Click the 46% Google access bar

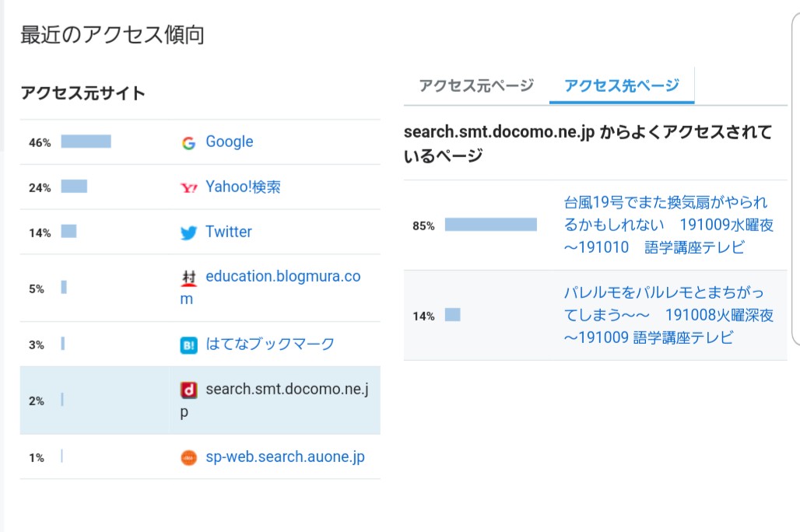[86, 142]
